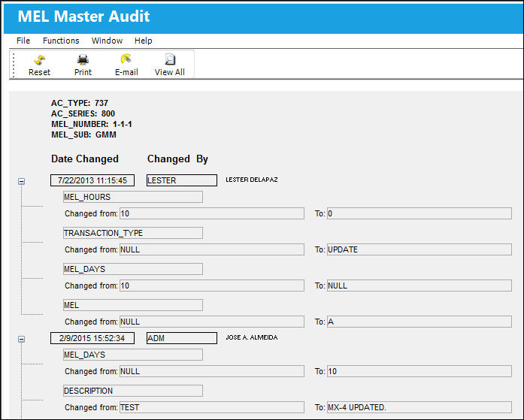Click the E-mail toolbar icon
This screenshot has width=524, height=420.
126,59
